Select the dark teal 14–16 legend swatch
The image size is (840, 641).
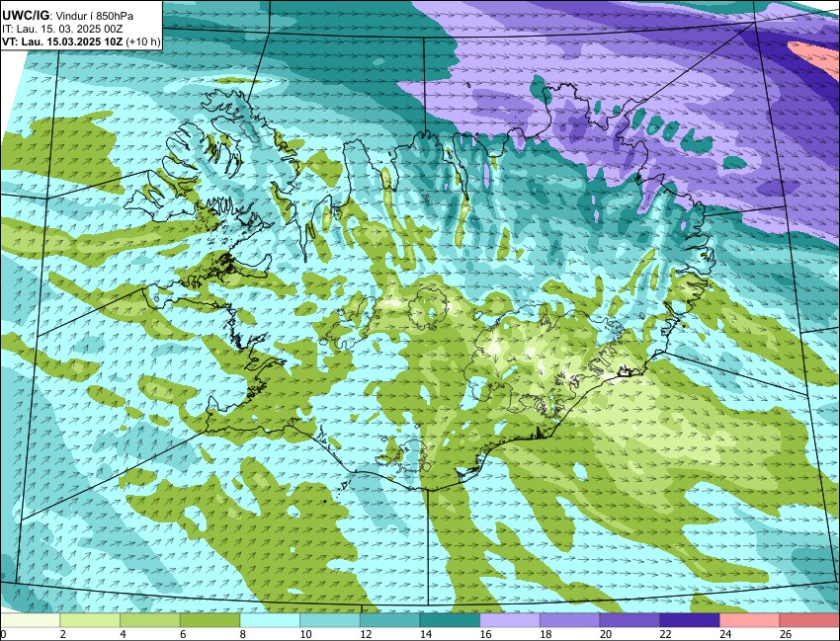tap(450, 620)
